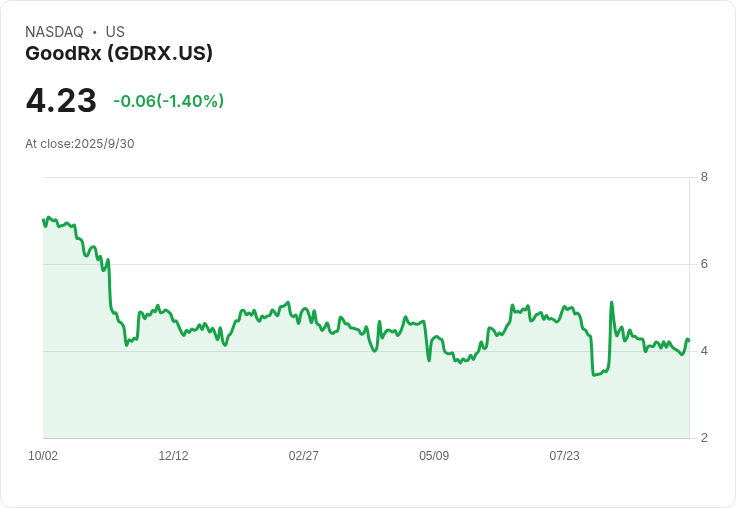Click the 4.23 current price
Viewport: 736px width, 508px height.
pyautogui.click(x=61, y=101)
